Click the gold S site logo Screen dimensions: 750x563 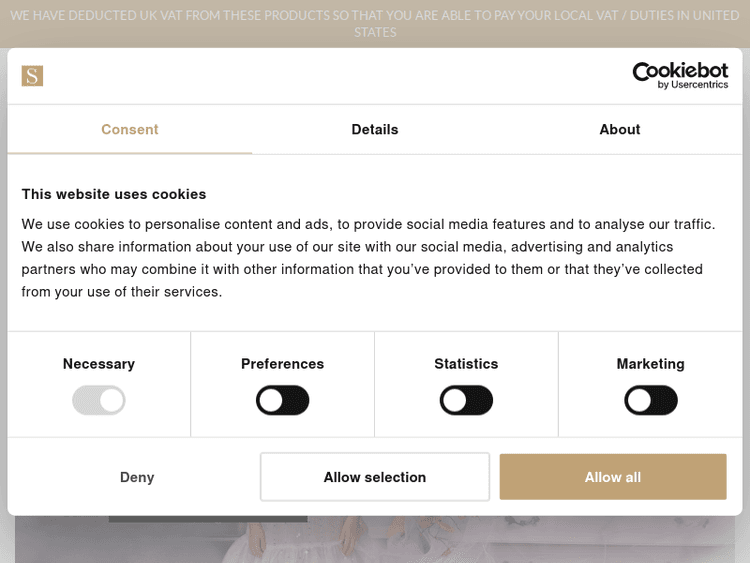coord(32,76)
